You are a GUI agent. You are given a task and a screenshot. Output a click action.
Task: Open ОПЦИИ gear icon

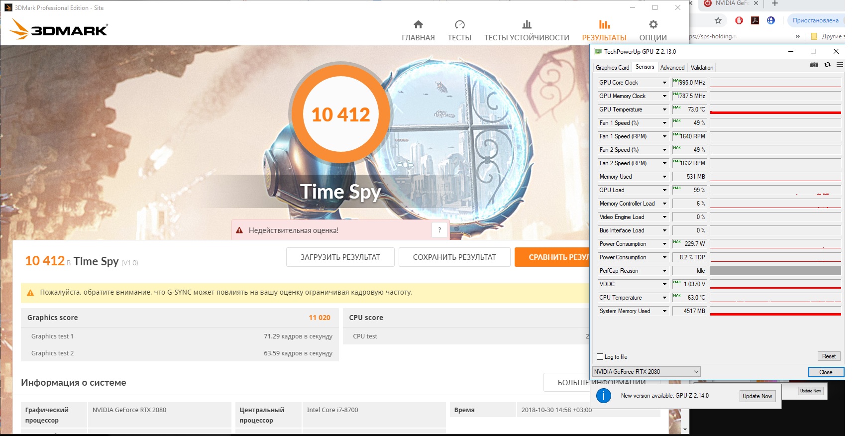click(x=653, y=24)
